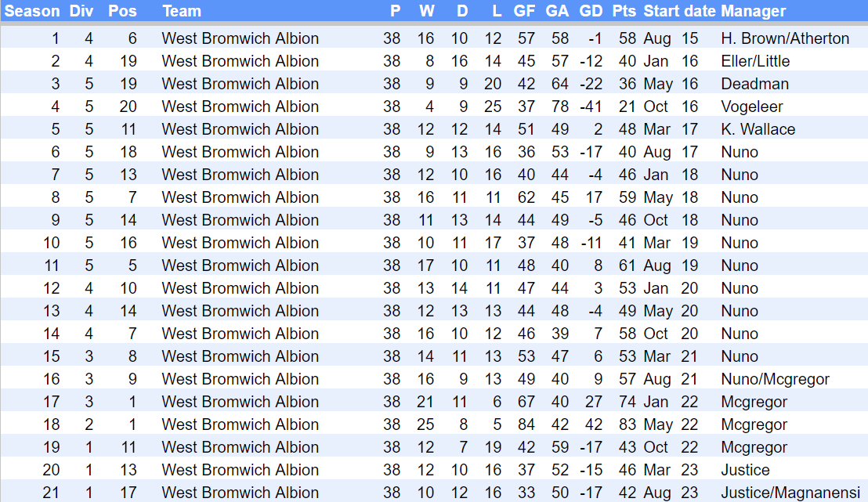Click the Start date column header
The image size is (868, 502).
pyautogui.click(x=679, y=11)
